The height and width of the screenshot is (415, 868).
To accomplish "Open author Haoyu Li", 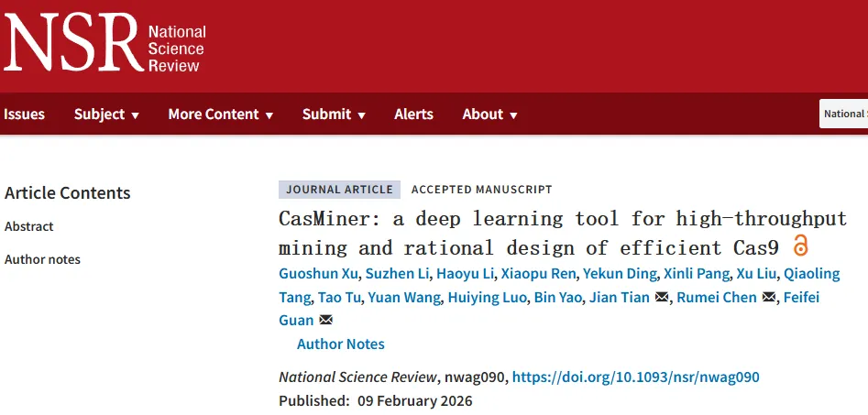I will pyautogui.click(x=465, y=274).
